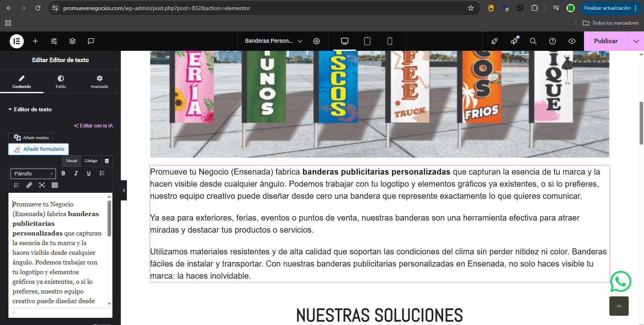Click the WhatsApp floating chat icon
The image size is (644, 325).
coord(620,281)
